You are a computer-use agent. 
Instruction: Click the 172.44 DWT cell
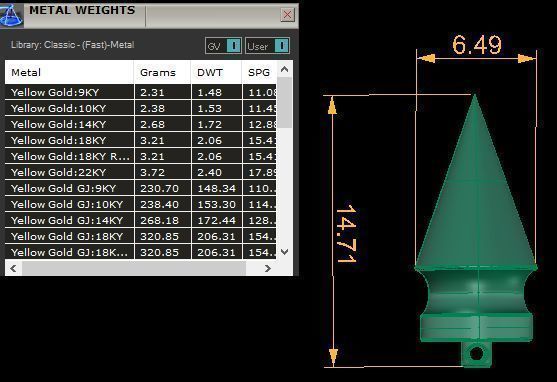pyautogui.click(x=217, y=220)
